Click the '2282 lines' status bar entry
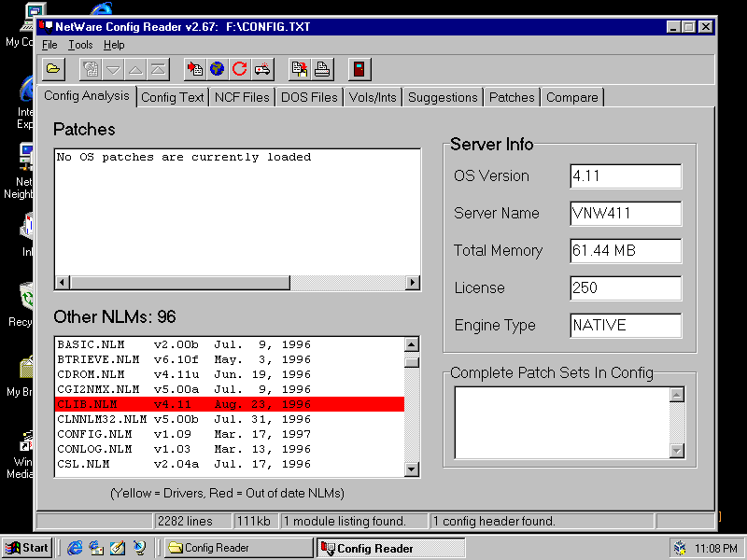 (193, 522)
